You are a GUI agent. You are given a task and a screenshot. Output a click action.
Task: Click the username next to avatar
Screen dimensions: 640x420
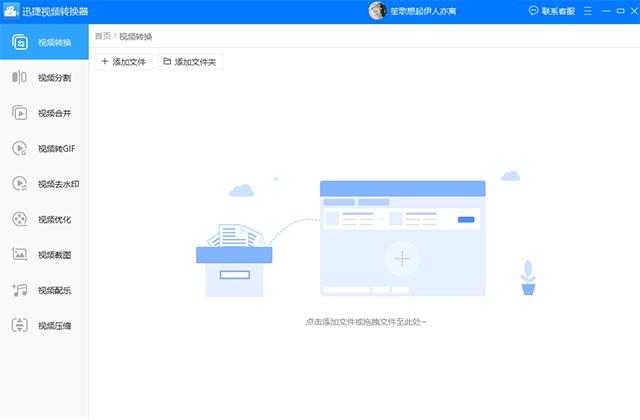[x=423, y=11]
